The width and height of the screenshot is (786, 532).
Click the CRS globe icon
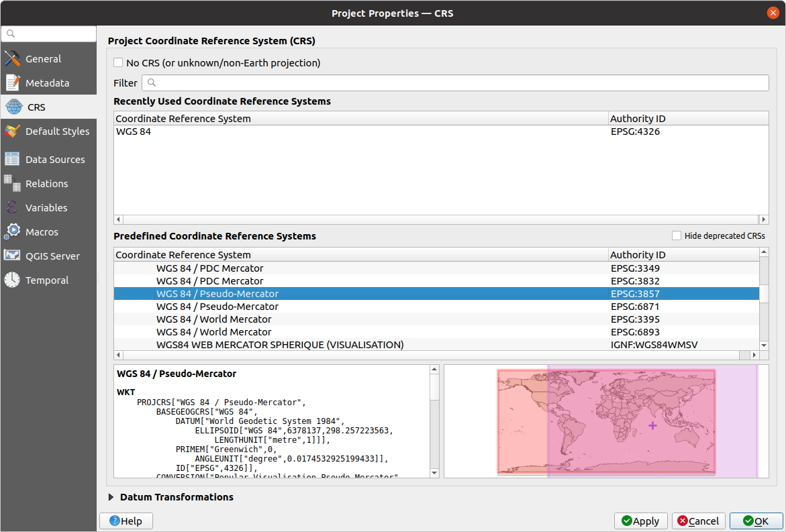(x=13, y=107)
